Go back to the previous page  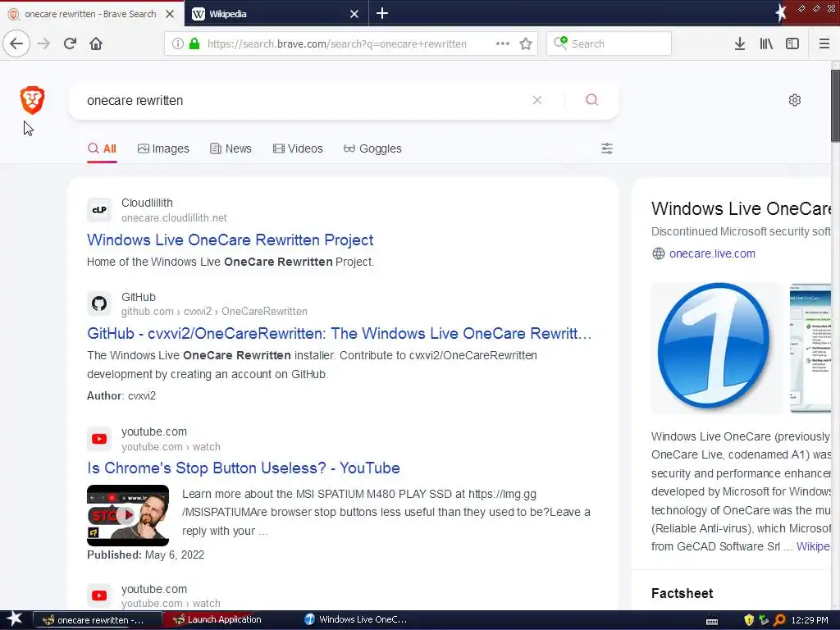coord(16,43)
